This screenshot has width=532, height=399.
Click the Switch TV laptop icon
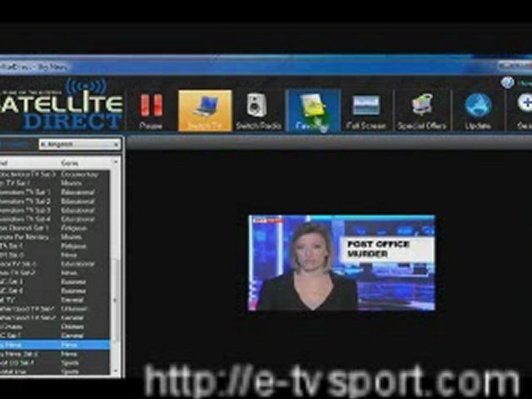[205, 110]
